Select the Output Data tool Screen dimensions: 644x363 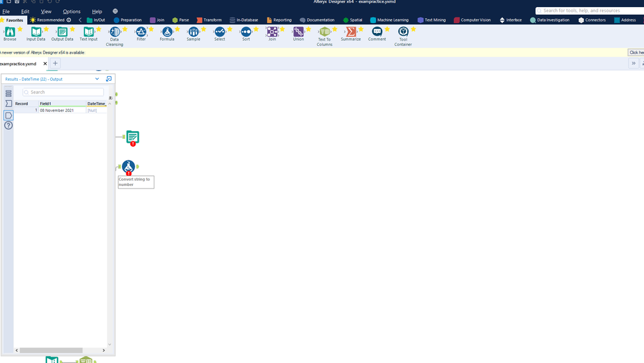pos(63,32)
